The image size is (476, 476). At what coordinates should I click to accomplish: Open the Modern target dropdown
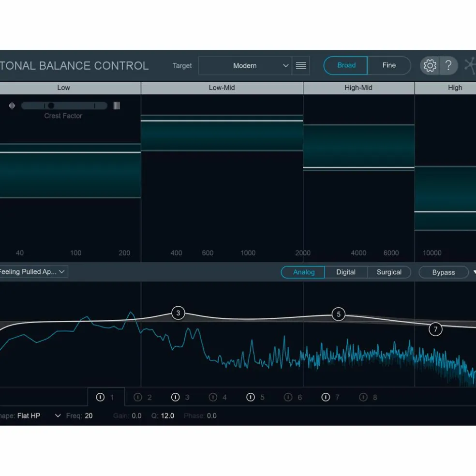[245, 66]
